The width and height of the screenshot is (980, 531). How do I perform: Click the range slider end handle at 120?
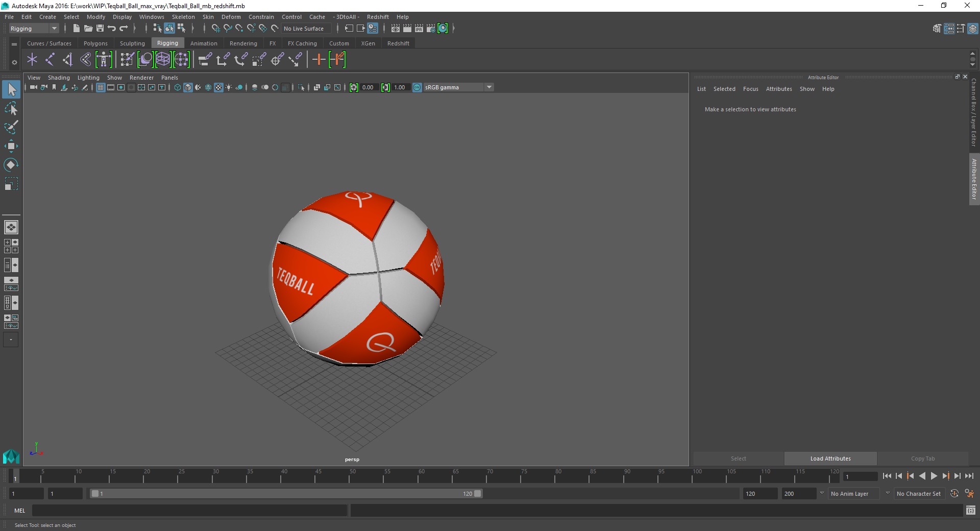point(478,494)
